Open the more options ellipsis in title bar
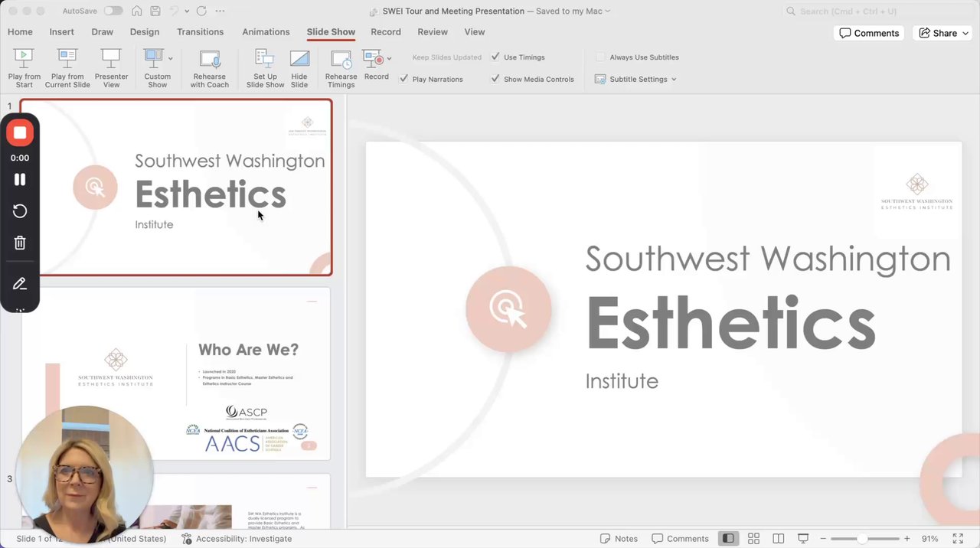Image resolution: width=980 pixels, height=548 pixels. [220, 11]
